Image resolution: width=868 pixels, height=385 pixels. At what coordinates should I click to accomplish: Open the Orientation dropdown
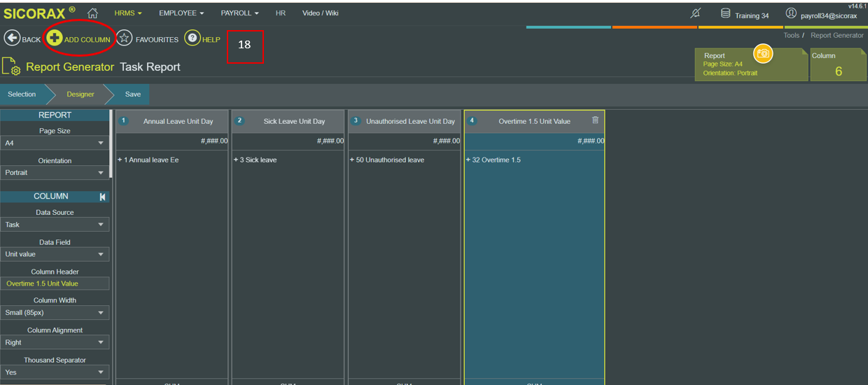55,172
